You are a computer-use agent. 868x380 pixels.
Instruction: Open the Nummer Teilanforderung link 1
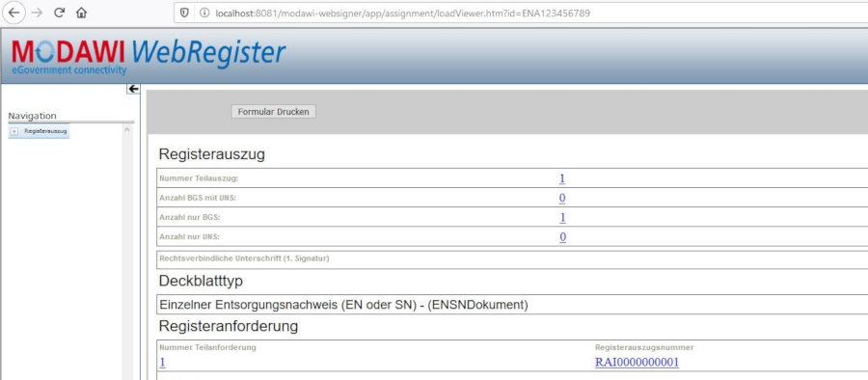click(162, 363)
